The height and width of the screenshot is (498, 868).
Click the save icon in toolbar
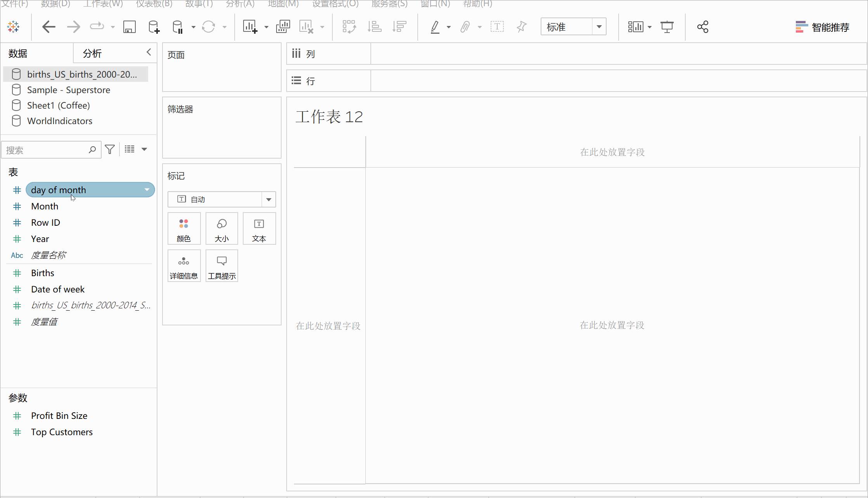[129, 27]
